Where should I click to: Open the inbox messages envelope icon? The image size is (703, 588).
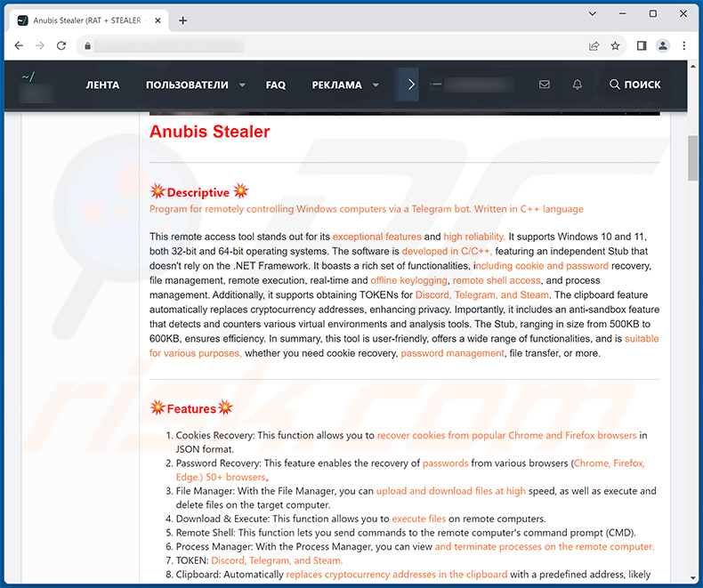[545, 85]
